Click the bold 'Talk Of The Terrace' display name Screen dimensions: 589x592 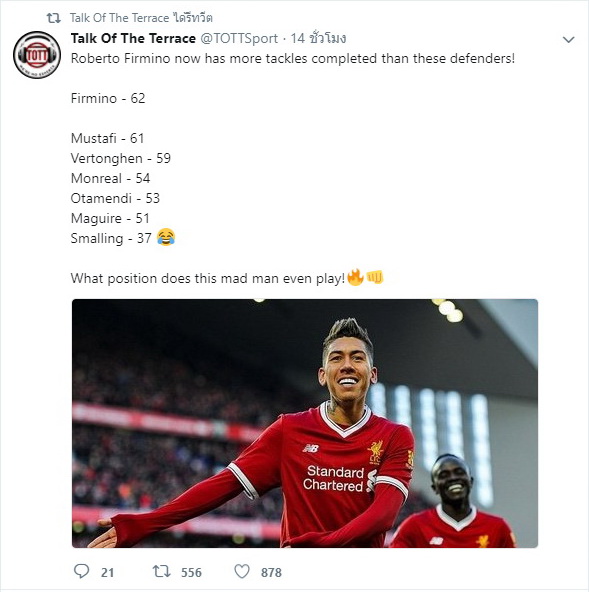(x=133, y=38)
